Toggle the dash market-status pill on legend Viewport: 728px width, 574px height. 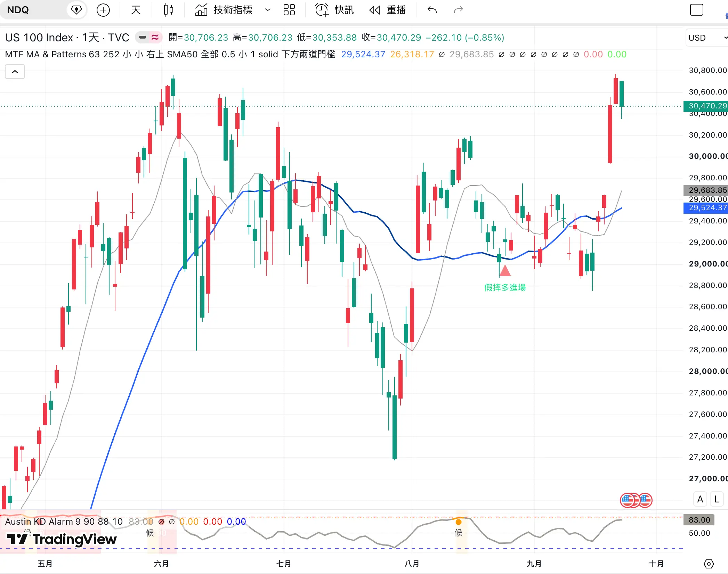point(143,37)
